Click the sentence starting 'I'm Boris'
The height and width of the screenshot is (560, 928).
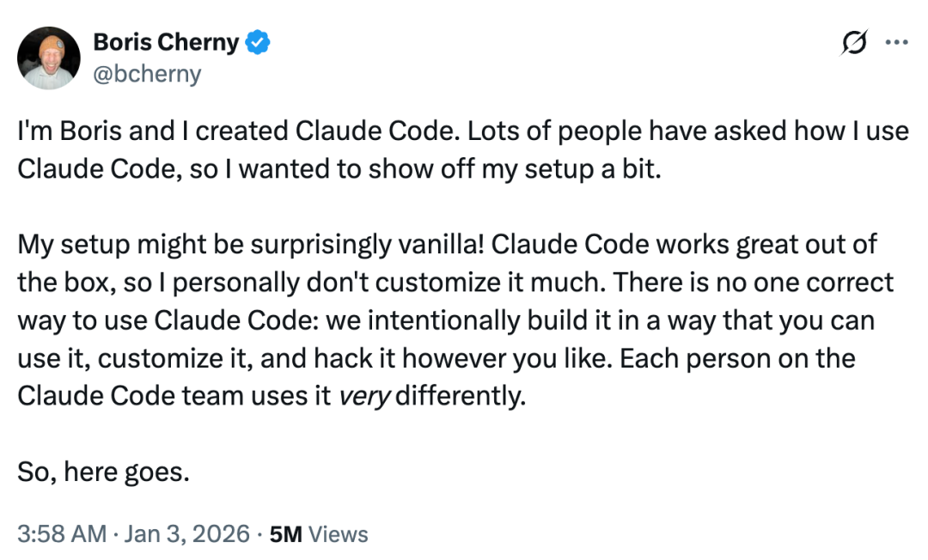239,131
